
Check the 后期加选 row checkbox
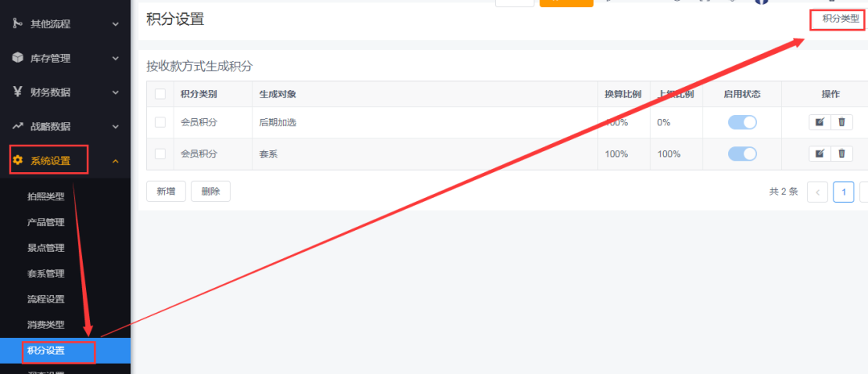[161, 122]
